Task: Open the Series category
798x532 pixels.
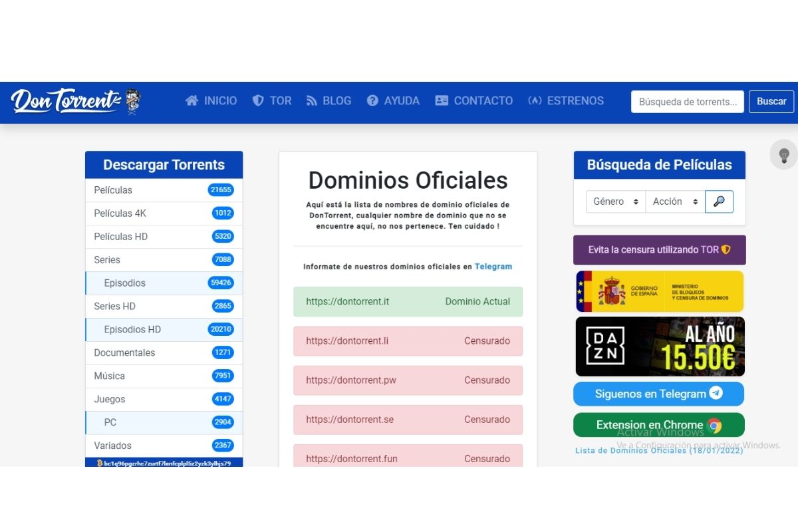Action: tap(164, 260)
